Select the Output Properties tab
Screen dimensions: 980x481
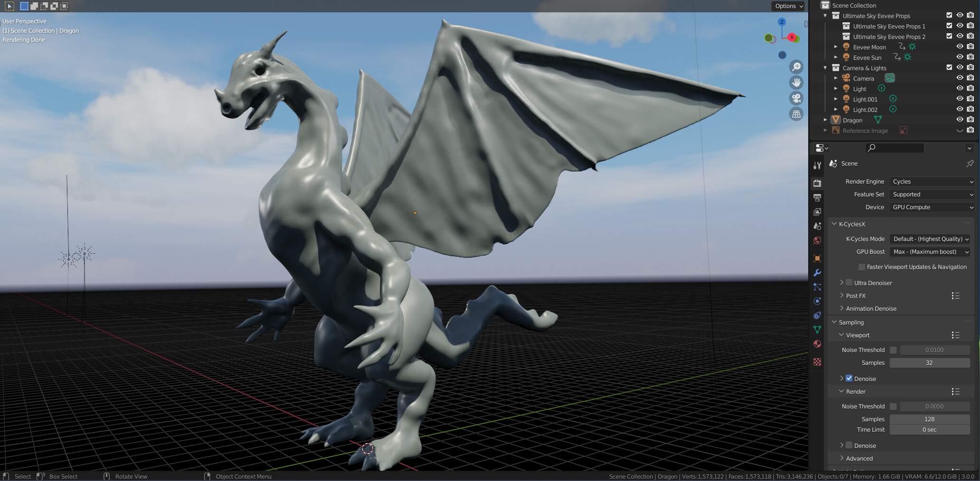(x=817, y=198)
